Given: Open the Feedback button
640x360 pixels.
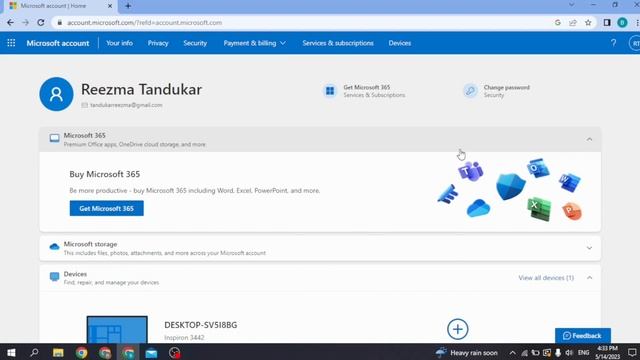Looking at the screenshot, I should (x=583, y=336).
